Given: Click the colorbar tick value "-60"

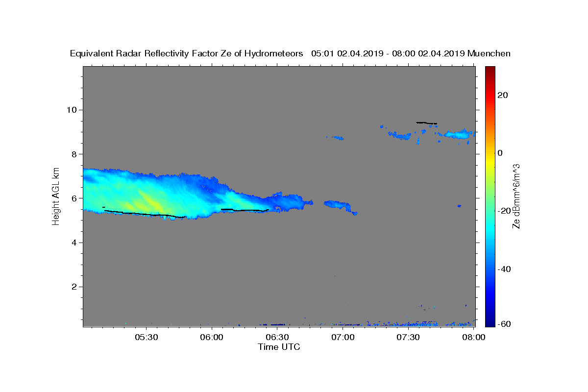Looking at the screenshot, I should tap(504, 324).
